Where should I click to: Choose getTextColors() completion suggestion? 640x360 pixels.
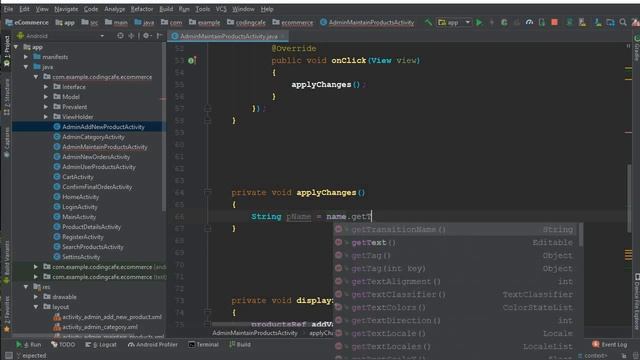pyautogui.click(x=456, y=307)
